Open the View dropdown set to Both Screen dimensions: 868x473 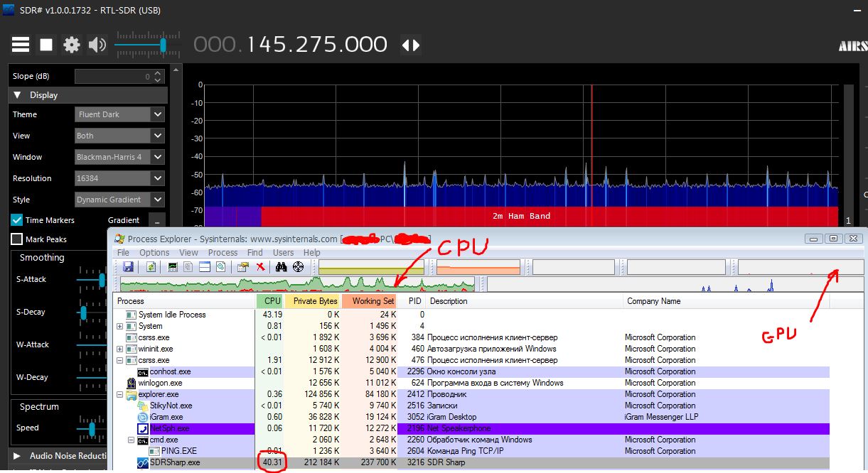coord(120,136)
